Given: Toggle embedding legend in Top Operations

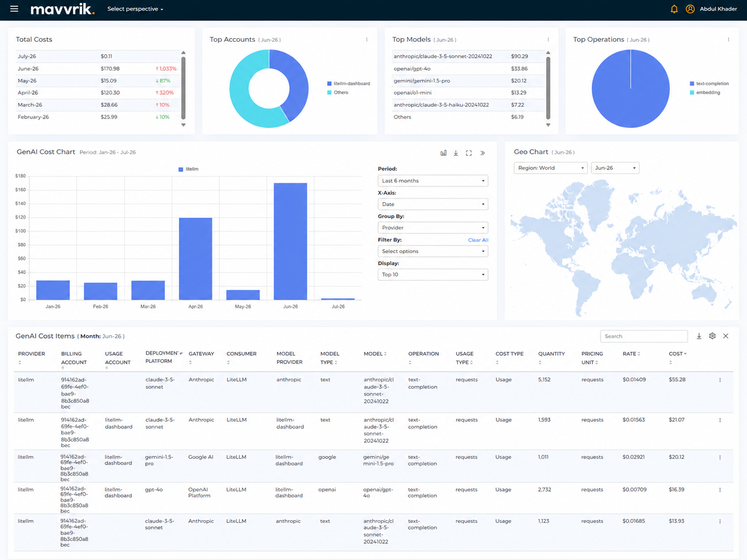Looking at the screenshot, I should click(x=705, y=93).
